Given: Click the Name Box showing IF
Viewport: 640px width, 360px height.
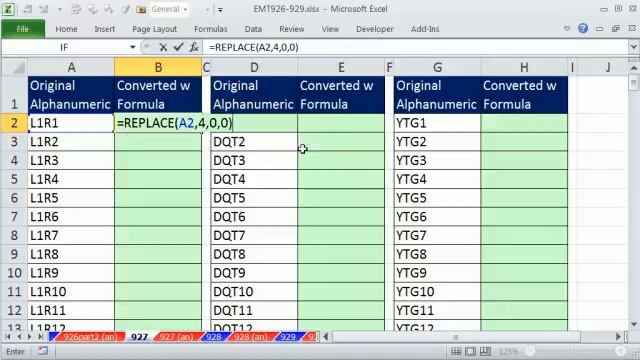Looking at the screenshot, I should click(x=65, y=47).
